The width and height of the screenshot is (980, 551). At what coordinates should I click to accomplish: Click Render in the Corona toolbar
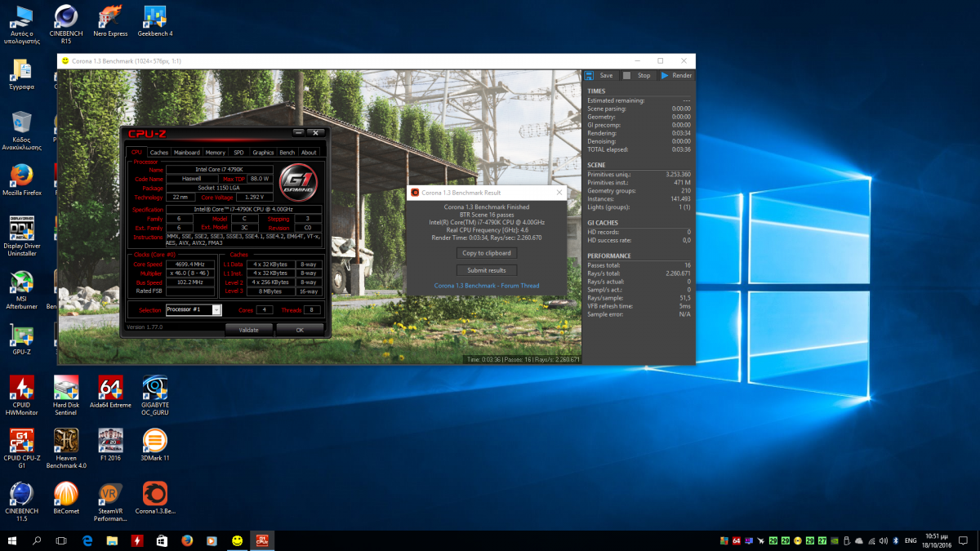676,75
